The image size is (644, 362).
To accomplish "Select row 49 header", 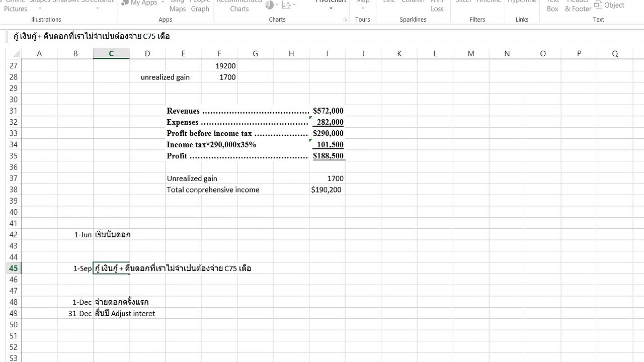I will 13,314.
